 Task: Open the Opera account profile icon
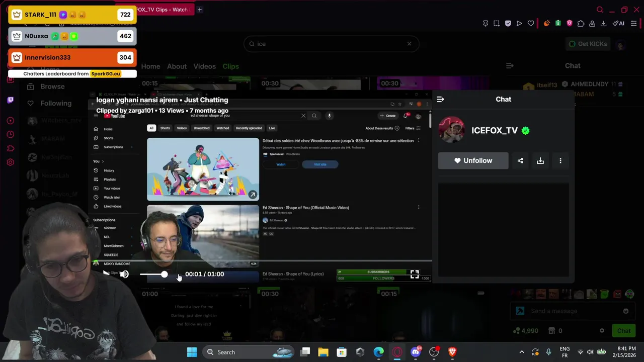point(592,24)
